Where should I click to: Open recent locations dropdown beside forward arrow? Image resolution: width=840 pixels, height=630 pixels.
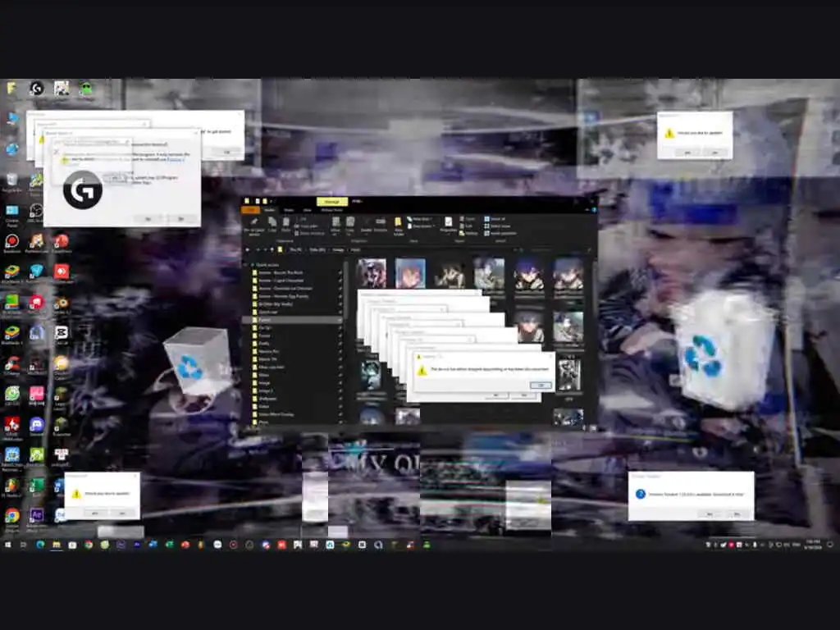click(265, 250)
